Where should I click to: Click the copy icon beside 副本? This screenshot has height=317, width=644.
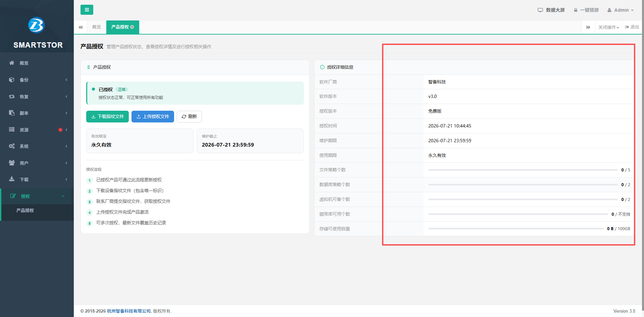[12, 113]
